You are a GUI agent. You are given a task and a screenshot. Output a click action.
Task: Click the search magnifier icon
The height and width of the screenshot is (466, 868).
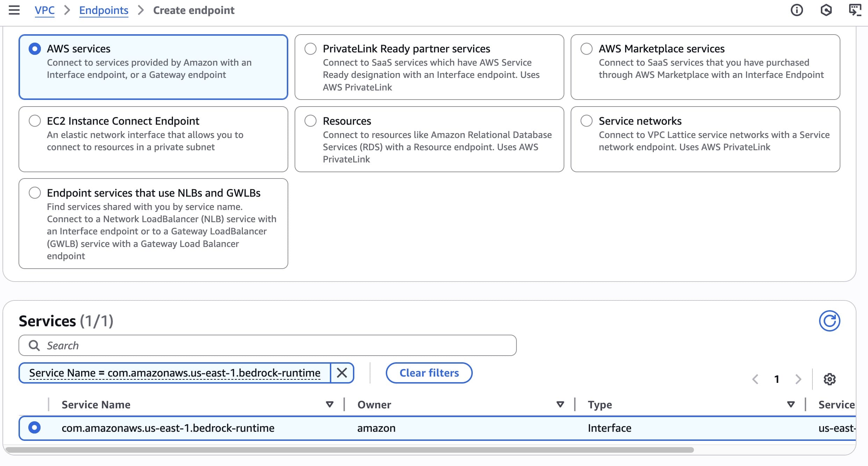point(34,345)
